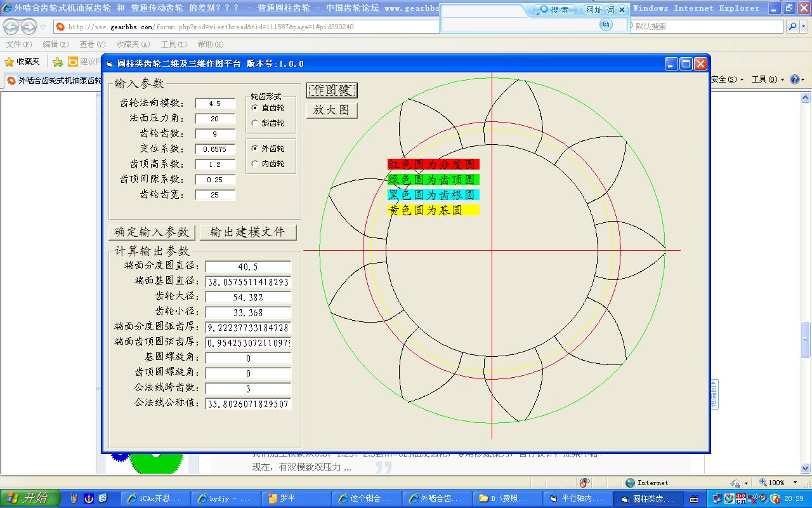Viewport: 812px width, 508px height.
Task: Click the cyan 齿根圆 legend swatch
Action: pos(433,195)
